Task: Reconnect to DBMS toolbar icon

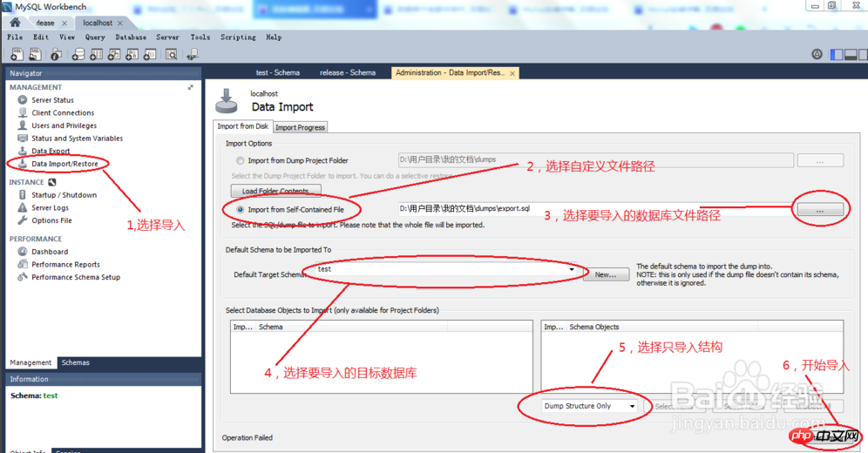Action: click(193, 54)
